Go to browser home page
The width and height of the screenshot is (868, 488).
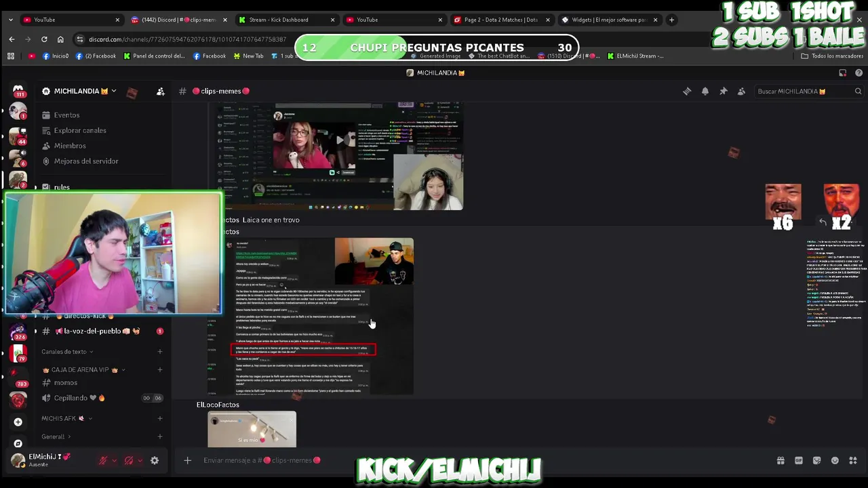coord(60,39)
